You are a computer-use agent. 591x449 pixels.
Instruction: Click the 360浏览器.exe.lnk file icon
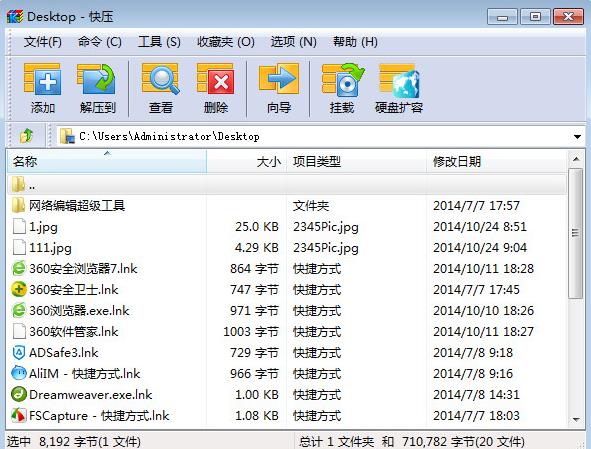point(18,310)
